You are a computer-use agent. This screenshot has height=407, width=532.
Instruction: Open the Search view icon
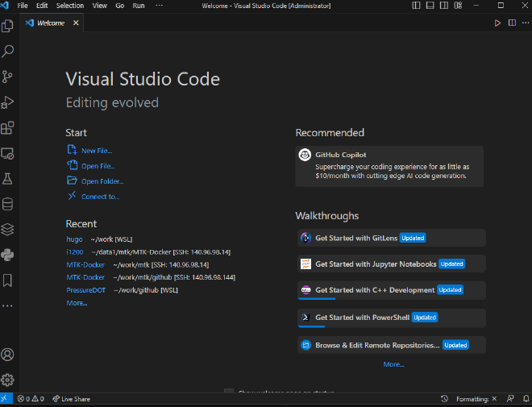click(7, 52)
